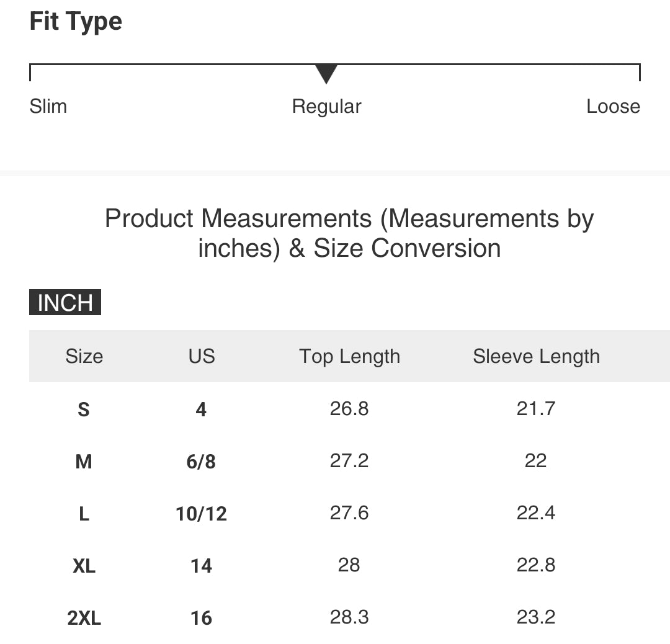Image resolution: width=670 pixels, height=644 pixels.
Task: Select the L size row label
Action: click(84, 514)
